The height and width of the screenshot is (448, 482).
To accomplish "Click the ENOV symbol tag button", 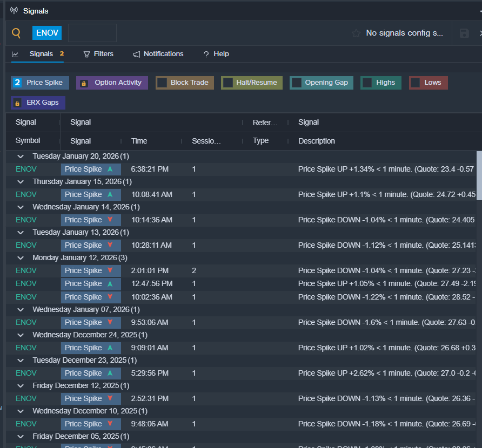I will pos(47,33).
